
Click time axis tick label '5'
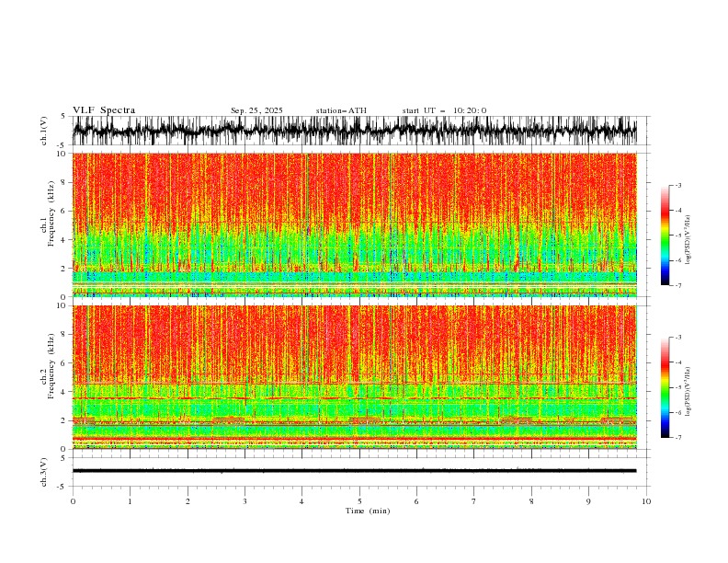coord(359,501)
